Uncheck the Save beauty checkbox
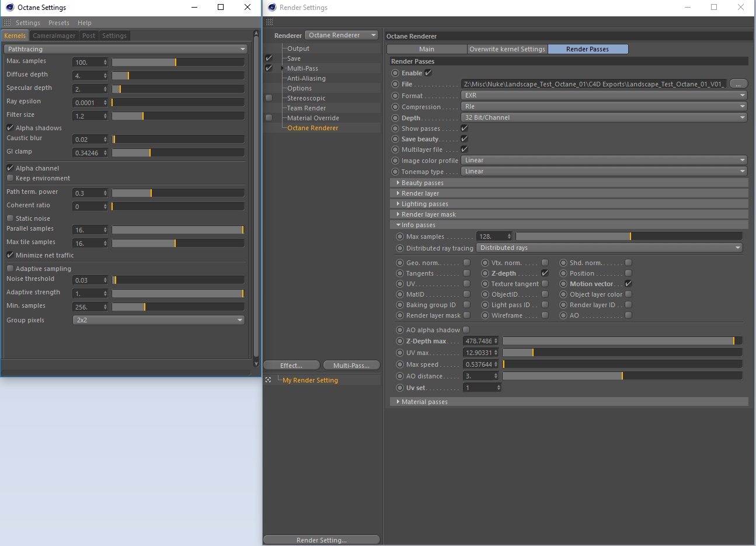Screen dimensions: 756x546 click(x=464, y=139)
